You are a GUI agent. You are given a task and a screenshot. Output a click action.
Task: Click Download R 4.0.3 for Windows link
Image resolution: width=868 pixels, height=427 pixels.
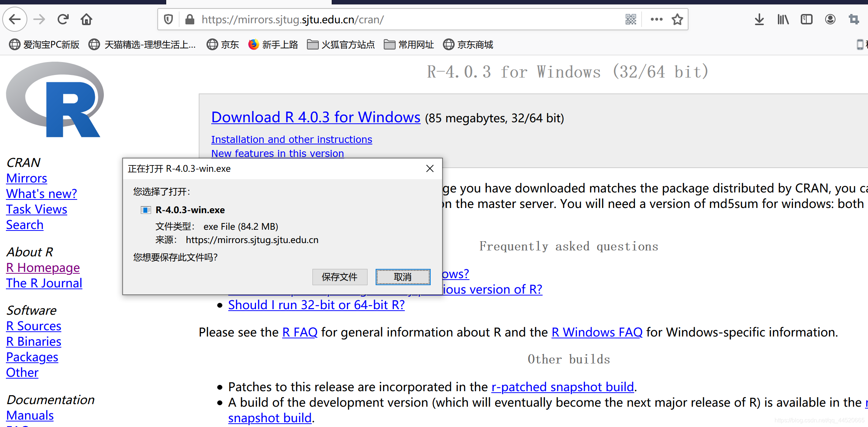click(315, 117)
